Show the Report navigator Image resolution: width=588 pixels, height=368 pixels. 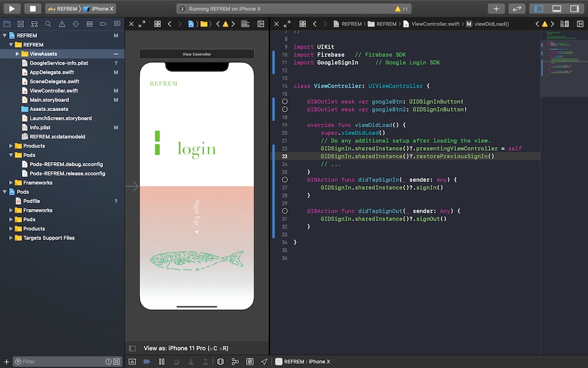pos(117,24)
